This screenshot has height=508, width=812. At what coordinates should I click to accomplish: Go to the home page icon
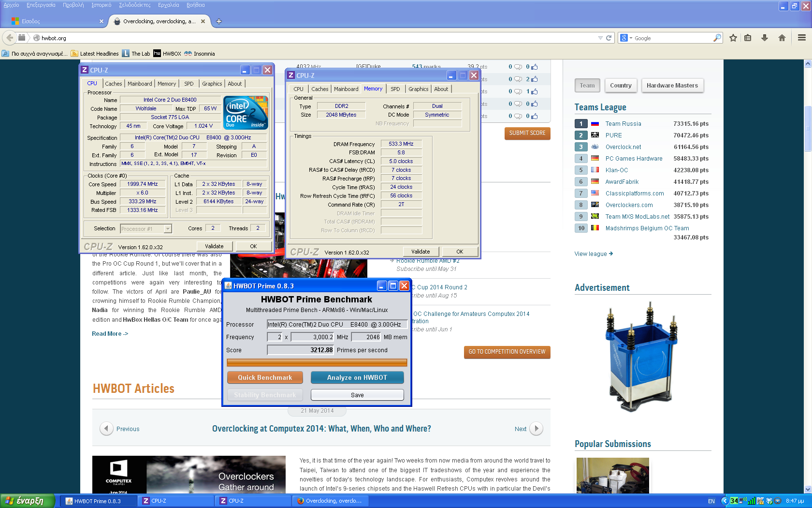(782, 38)
